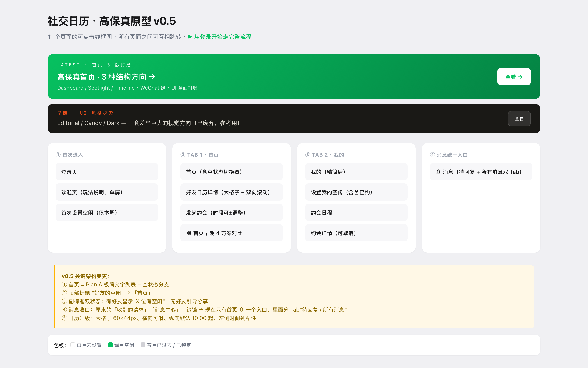Viewport: 588px width, 368px height.
Task: Open the 约会日程 page entry
Action: coord(356,213)
